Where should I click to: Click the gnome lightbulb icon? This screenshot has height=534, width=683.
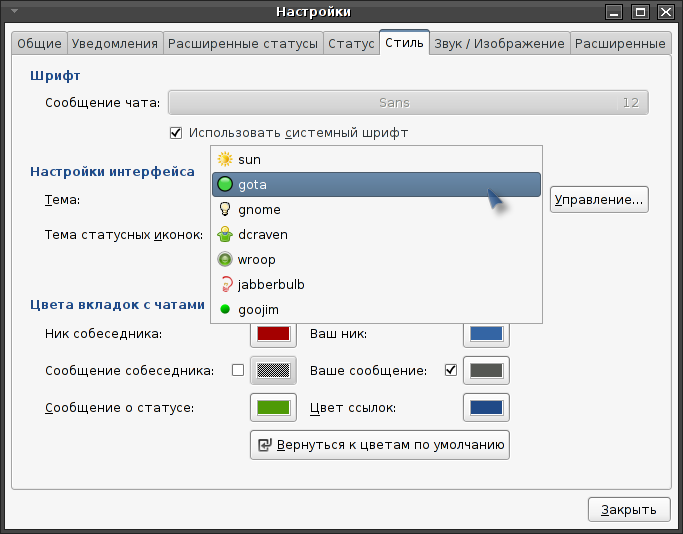(x=225, y=210)
